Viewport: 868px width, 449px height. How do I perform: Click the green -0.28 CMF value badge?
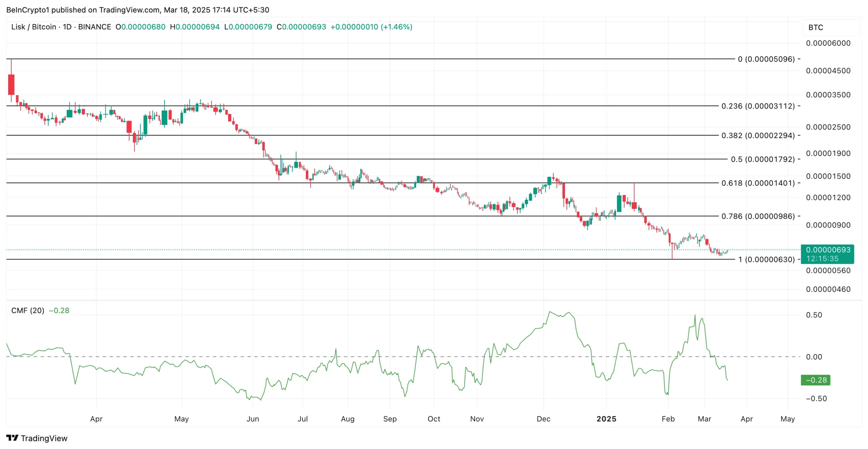pyautogui.click(x=815, y=380)
